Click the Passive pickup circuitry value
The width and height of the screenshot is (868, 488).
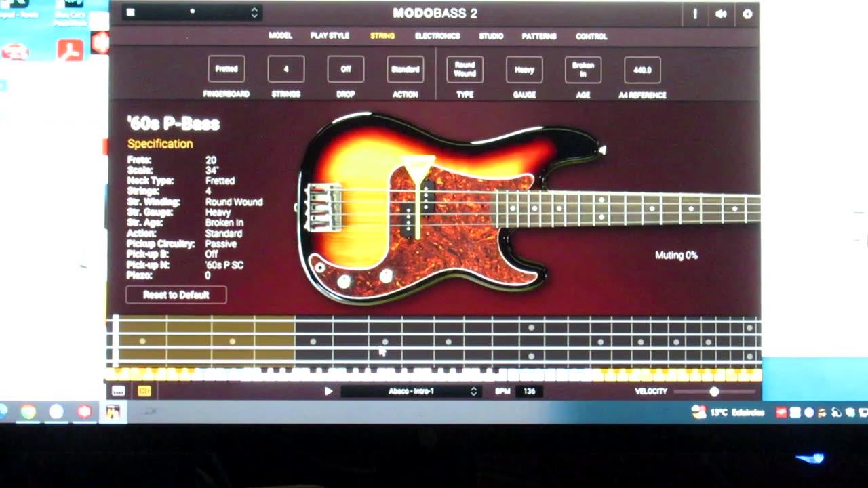click(x=221, y=243)
